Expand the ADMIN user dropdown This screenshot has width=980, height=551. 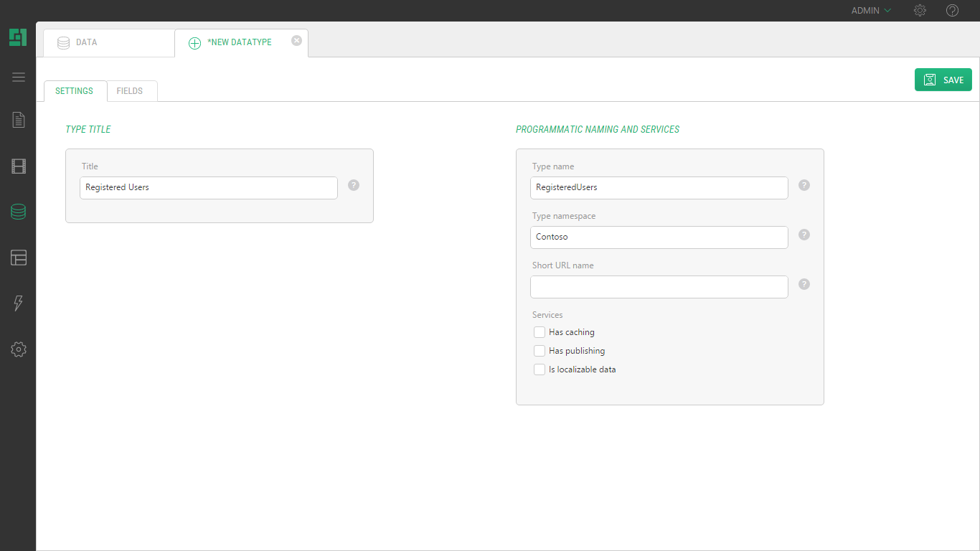pos(871,11)
